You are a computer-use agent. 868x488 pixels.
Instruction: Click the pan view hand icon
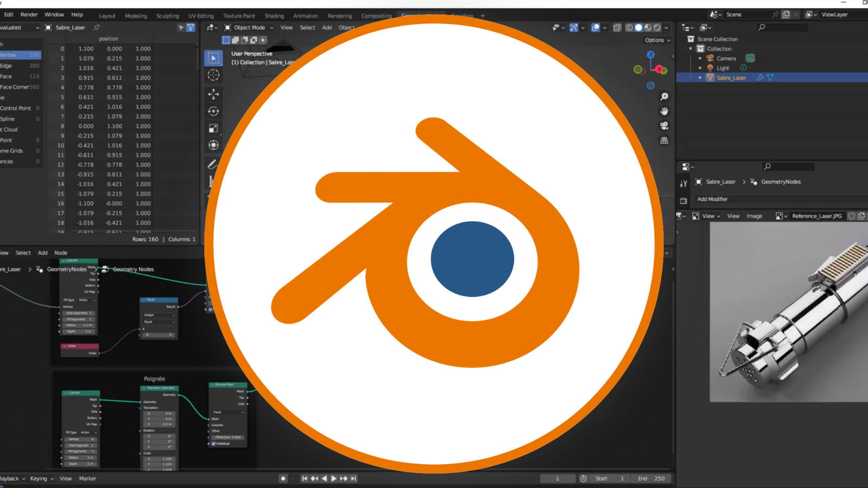[x=664, y=111]
